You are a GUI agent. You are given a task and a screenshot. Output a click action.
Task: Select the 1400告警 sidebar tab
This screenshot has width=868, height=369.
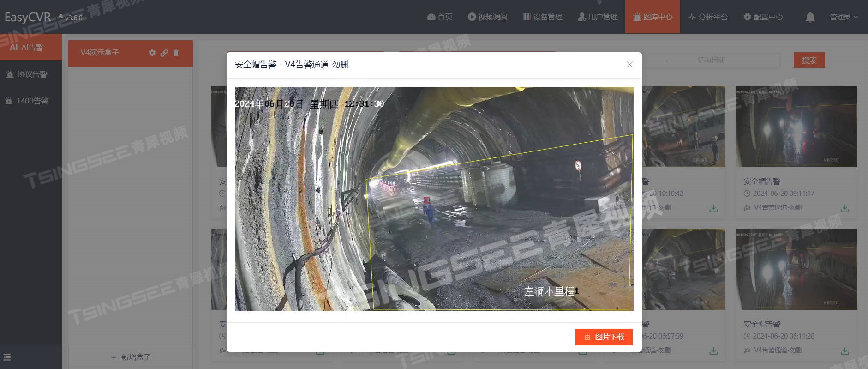[31, 101]
